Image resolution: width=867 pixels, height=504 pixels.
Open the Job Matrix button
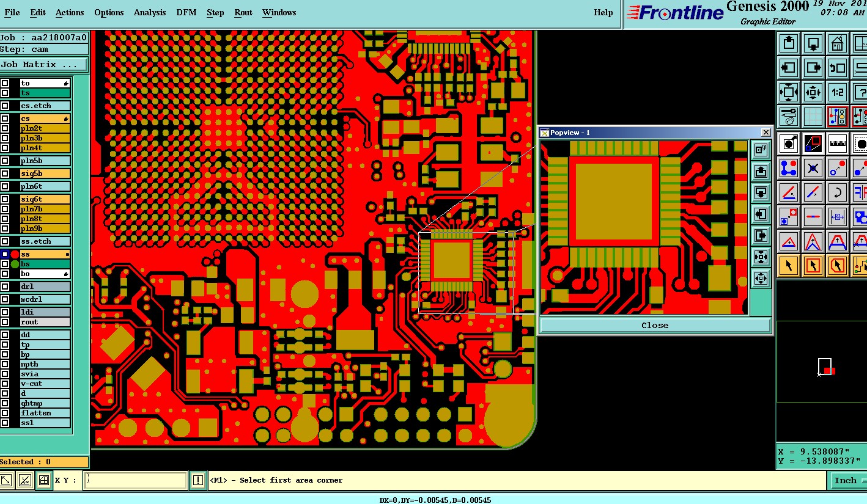[x=44, y=64]
